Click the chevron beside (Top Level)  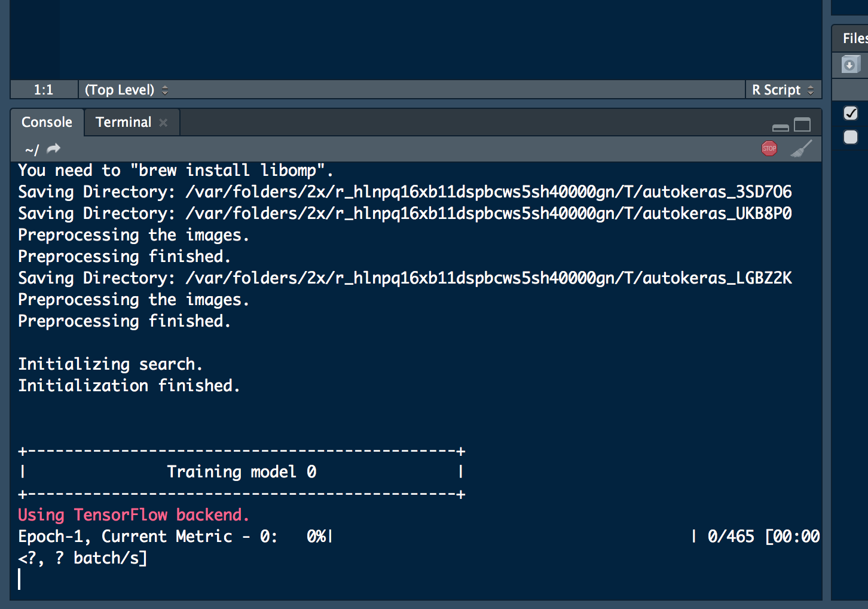(x=164, y=89)
